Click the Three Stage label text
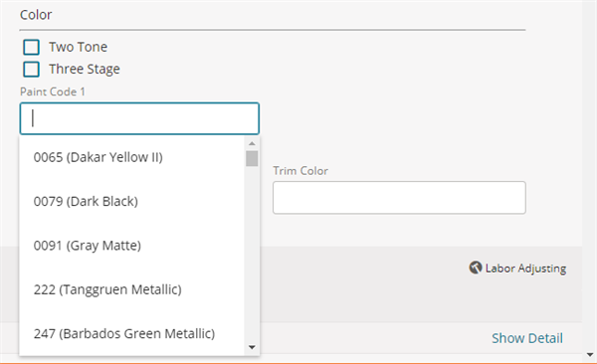 click(85, 70)
